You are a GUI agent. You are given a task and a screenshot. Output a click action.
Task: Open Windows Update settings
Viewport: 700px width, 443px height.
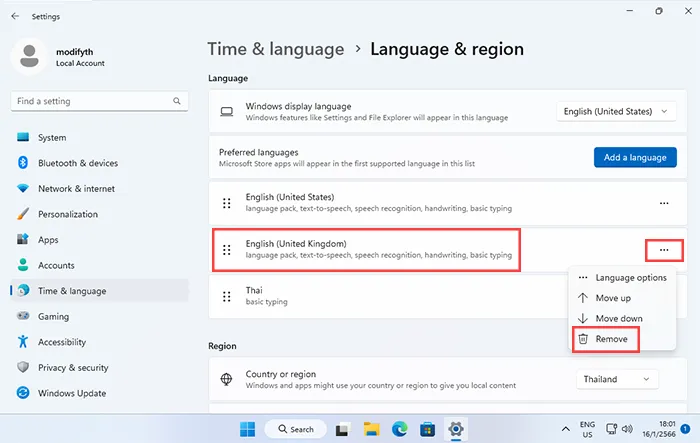(x=99, y=393)
